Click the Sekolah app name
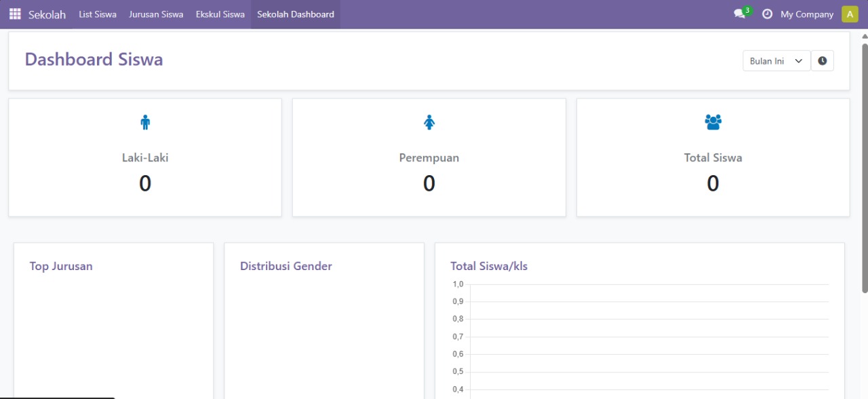Screen dimensions: 868x399 pos(47,14)
